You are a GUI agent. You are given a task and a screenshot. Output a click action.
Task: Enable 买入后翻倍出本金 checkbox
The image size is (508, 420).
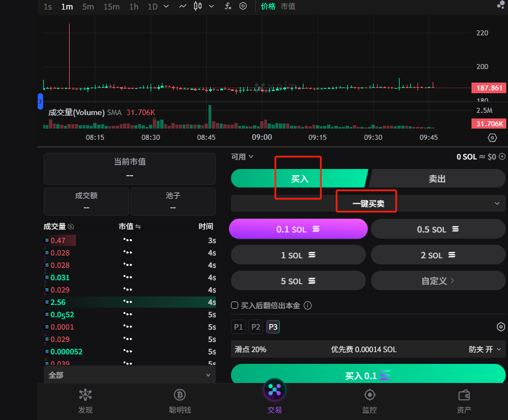[234, 305]
